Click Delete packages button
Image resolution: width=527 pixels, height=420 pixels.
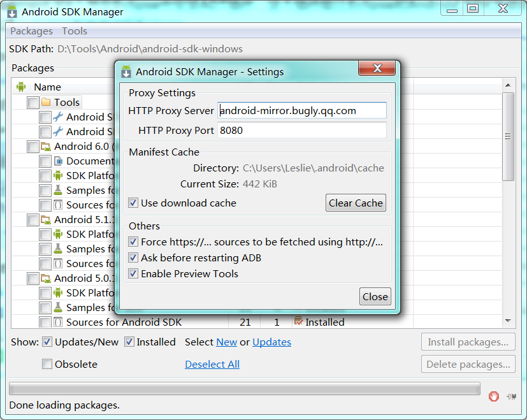468,364
